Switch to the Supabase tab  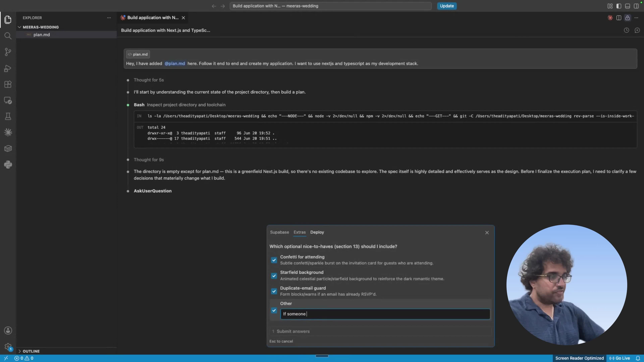[x=279, y=232]
